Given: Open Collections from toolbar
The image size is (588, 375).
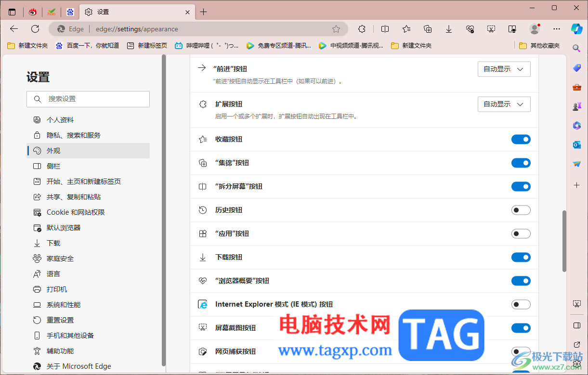Looking at the screenshot, I should (428, 29).
